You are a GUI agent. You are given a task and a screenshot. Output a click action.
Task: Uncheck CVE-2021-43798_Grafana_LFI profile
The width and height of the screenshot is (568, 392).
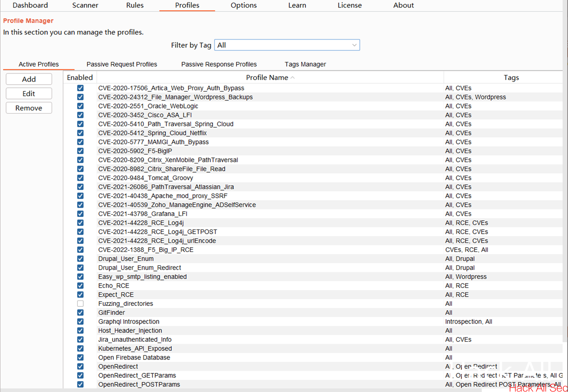(81, 214)
